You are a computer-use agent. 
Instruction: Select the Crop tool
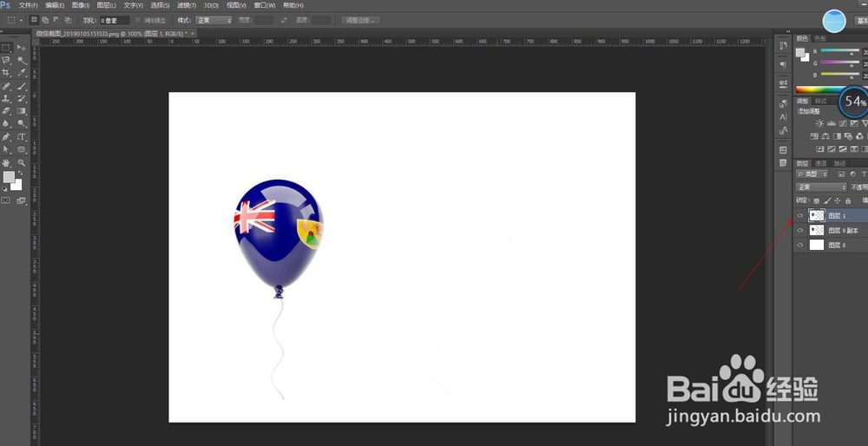[7, 73]
